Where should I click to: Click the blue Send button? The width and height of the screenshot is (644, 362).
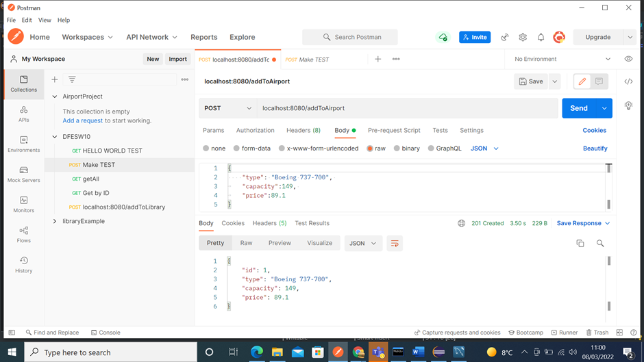579,108
